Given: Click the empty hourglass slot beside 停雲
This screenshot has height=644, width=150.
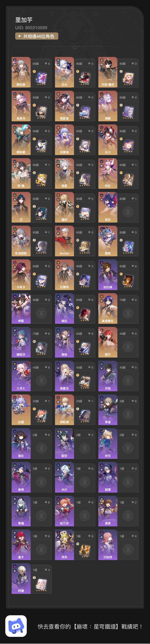Looking at the screenshot, I should (x=41, y=313).
